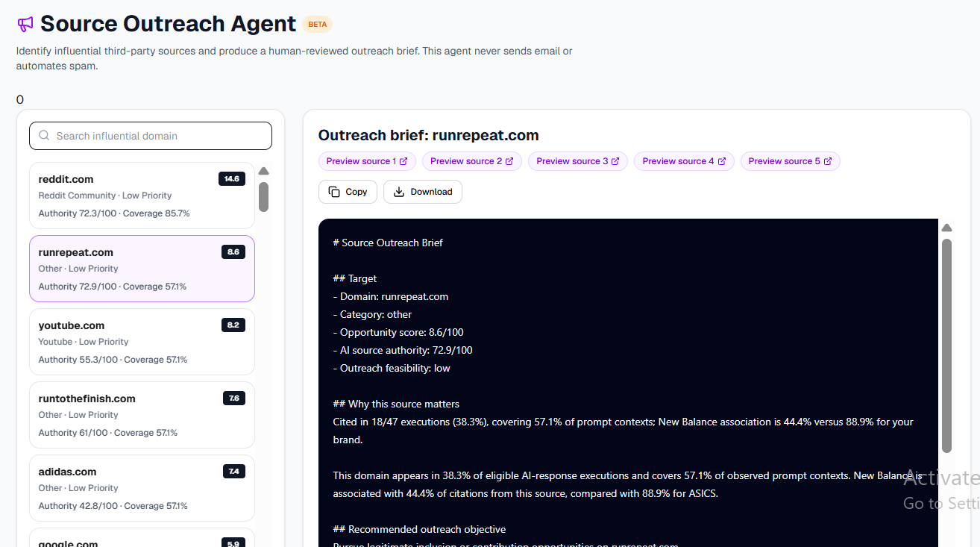Open Preview source 1 link
The image size is (980, 547).
coord(367,161)
